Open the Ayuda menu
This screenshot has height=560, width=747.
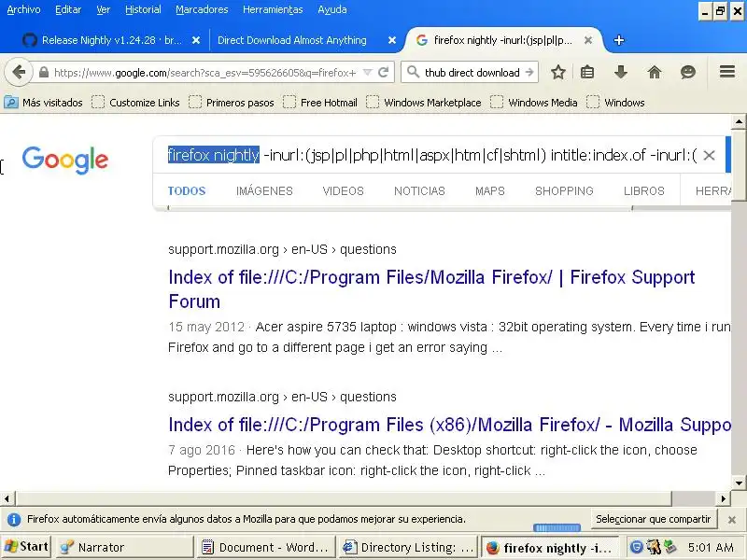pyautogui.click(x=332, y=9)
